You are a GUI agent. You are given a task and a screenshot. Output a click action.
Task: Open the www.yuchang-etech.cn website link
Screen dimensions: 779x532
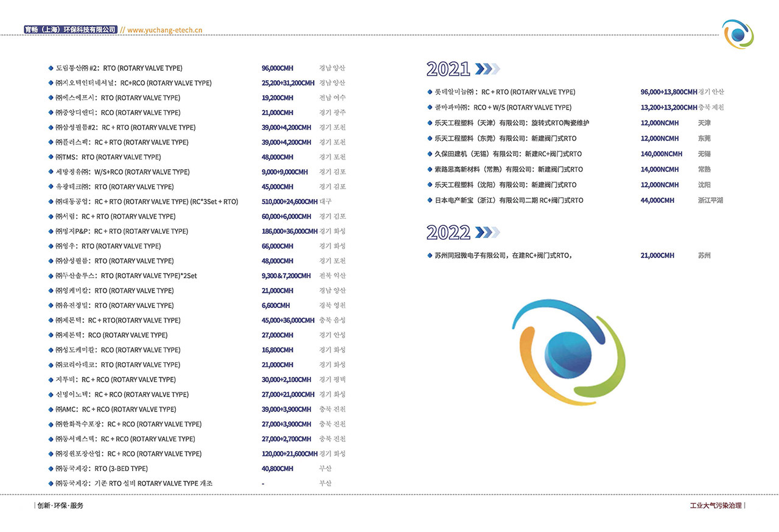[164, 29]
